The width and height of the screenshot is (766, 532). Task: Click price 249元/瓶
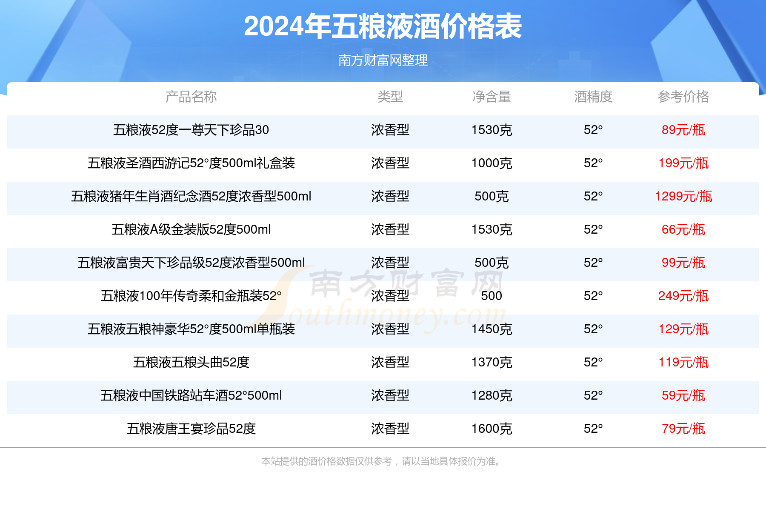pyautogui.click(x=683, y=296)
